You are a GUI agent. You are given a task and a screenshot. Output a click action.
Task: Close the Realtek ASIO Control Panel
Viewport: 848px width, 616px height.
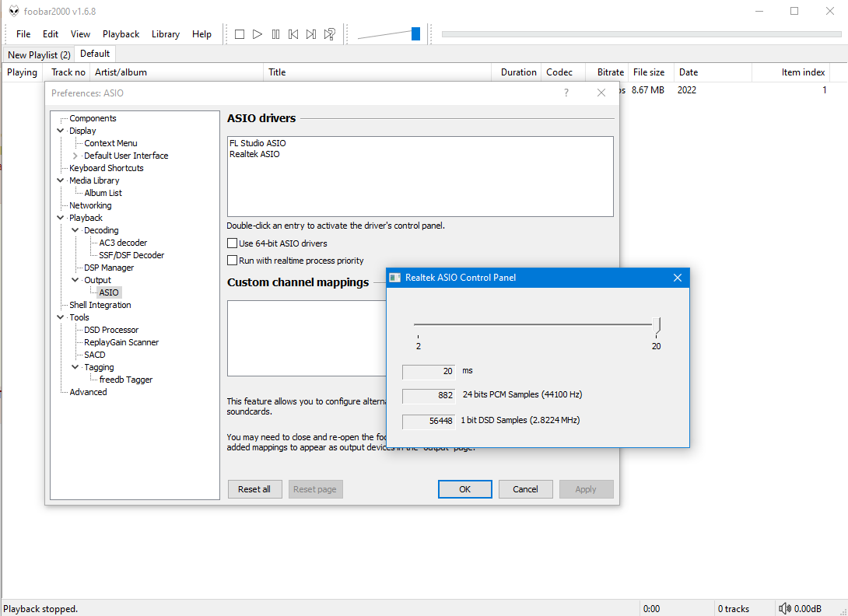click(677, 278)
